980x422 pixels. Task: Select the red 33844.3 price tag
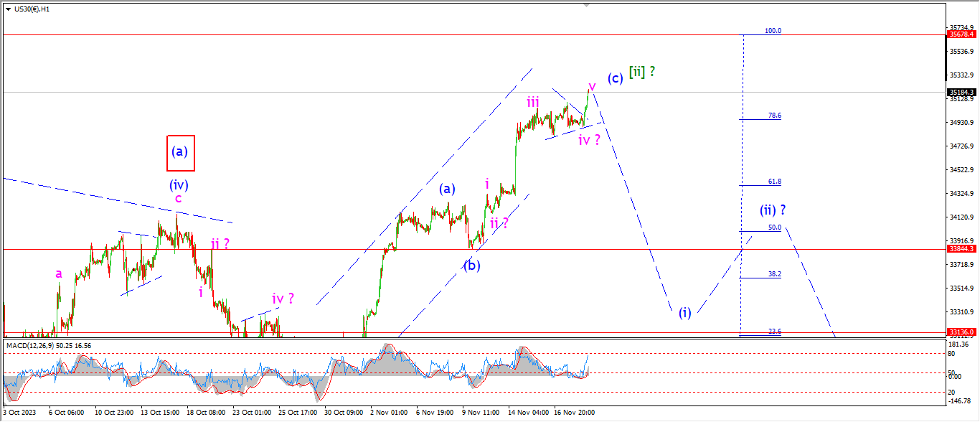[x=962, y=249]
